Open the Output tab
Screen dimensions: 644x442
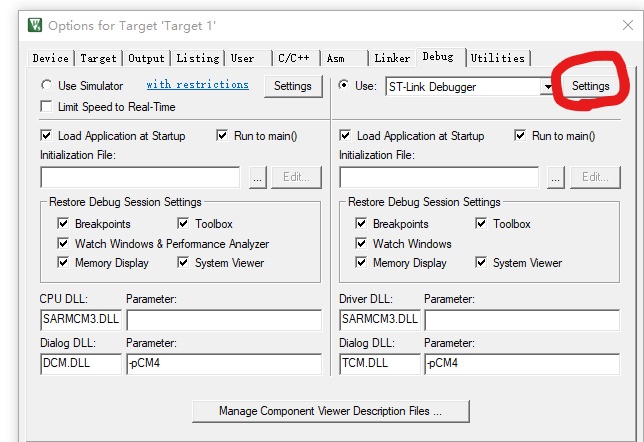146,58
